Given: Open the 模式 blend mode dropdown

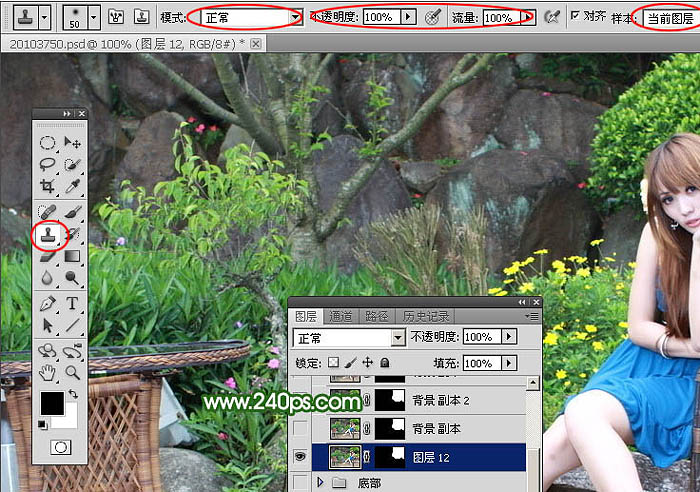Looking at the screenshot, I should (295, 18).
